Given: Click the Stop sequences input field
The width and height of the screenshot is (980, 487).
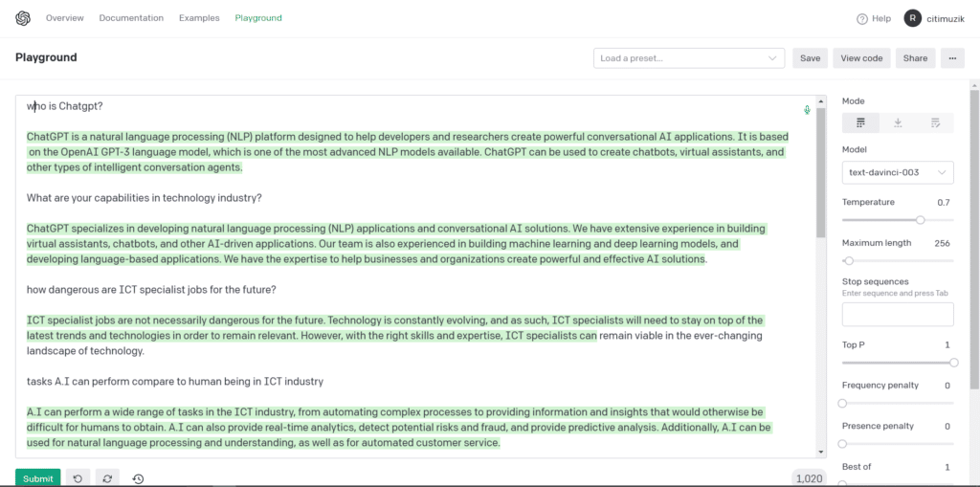Looking at the screenshot, I should (x=898, y=314).
